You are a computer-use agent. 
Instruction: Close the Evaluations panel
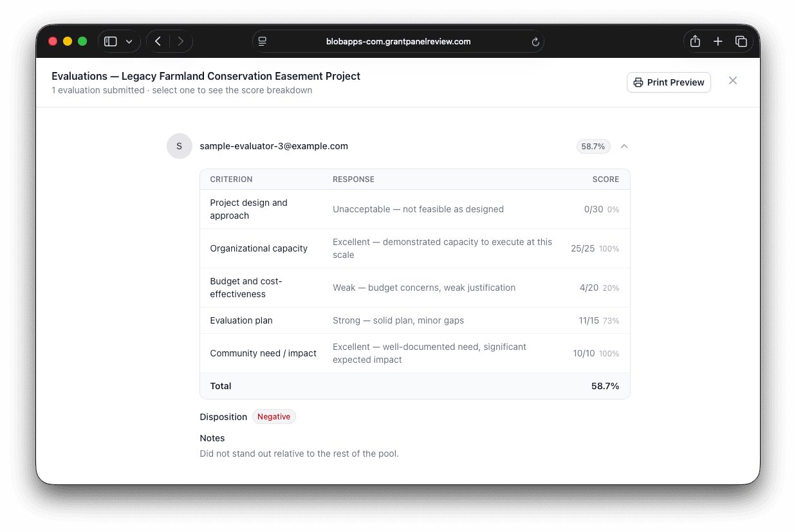(x=733, y=80)
